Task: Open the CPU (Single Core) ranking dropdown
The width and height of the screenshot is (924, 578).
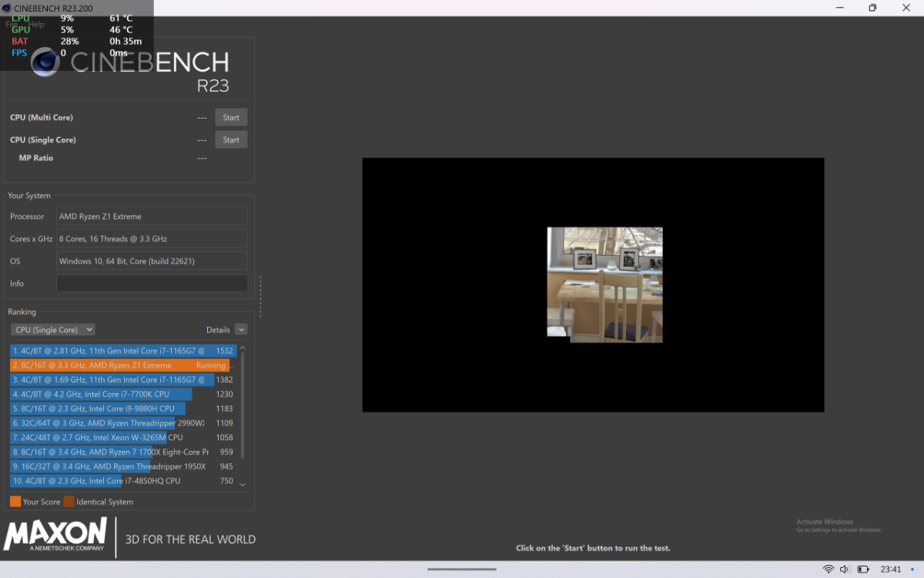Action: pyautogui.click(x=52, y=330)
